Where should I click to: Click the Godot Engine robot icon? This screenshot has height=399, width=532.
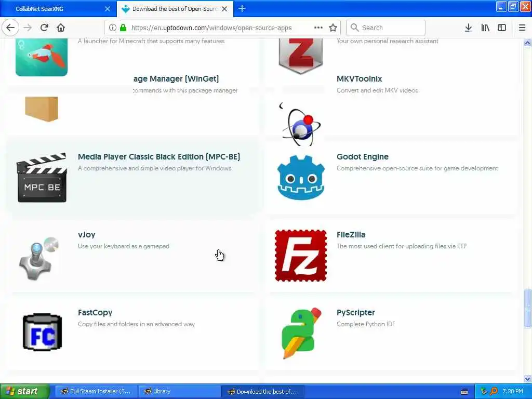(x=301, y=178)
